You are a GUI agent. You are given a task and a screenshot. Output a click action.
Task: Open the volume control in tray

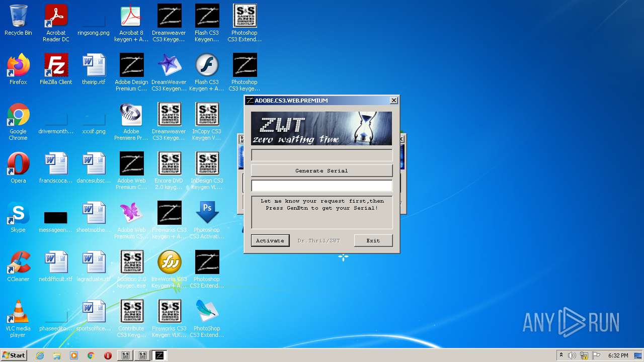click(572, 355)
